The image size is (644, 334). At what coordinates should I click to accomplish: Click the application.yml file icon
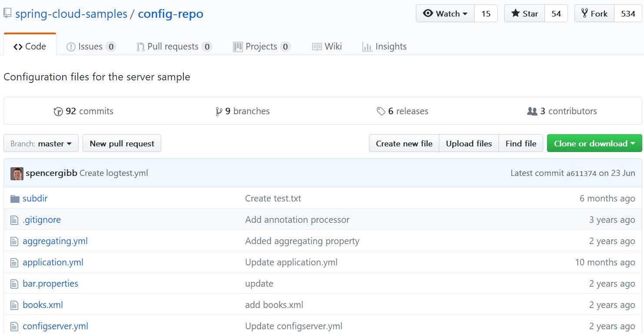(15, 263)
